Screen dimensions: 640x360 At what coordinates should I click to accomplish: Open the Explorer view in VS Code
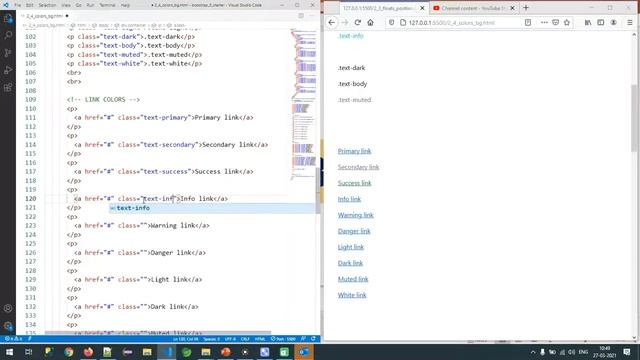click(8, 18)
